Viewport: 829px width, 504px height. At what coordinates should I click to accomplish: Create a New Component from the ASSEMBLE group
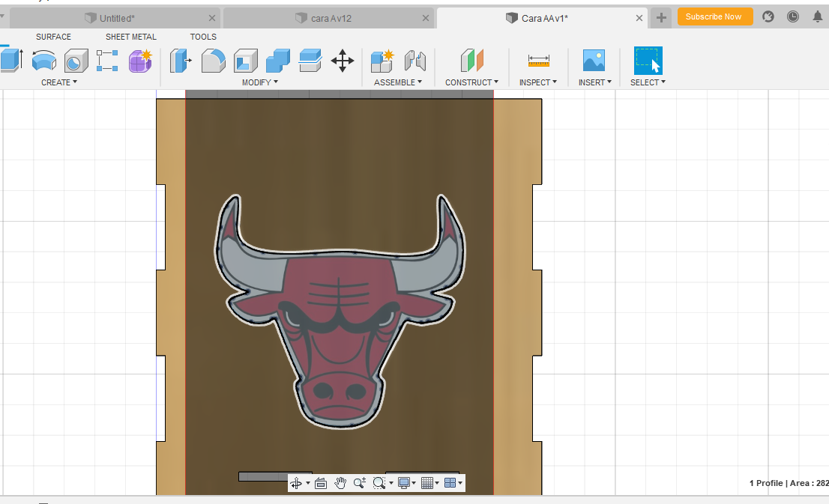click(382, 61)
